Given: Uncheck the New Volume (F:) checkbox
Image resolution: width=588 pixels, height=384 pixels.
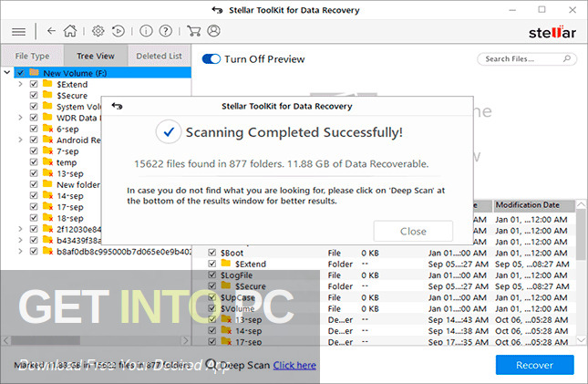Looking at the screenshot, I should [20, 72].
